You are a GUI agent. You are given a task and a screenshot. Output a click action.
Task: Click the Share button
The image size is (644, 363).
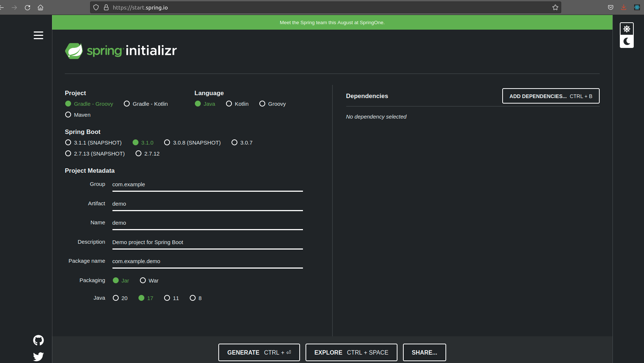(x=424, y=352)
